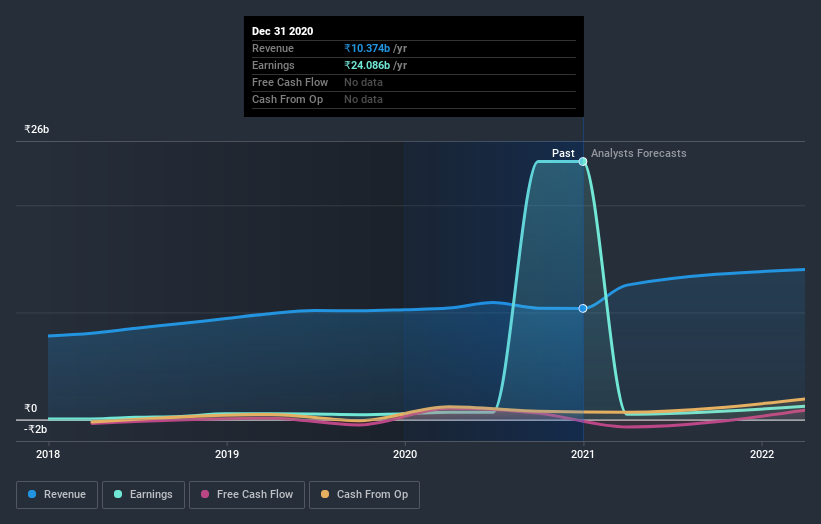Viewport: 821px width, 524px height.
Task: Click the 2019 x-axis label
Action: (227, 454)
